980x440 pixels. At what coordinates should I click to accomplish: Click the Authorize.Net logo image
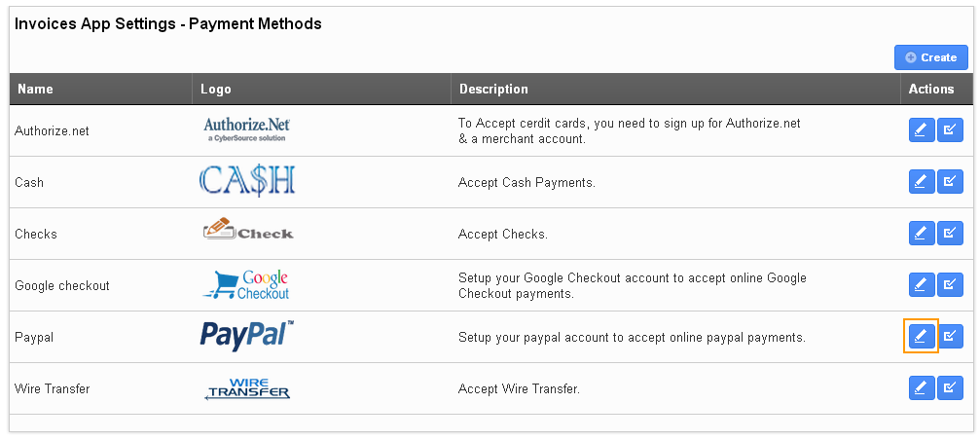coord(246,129)
